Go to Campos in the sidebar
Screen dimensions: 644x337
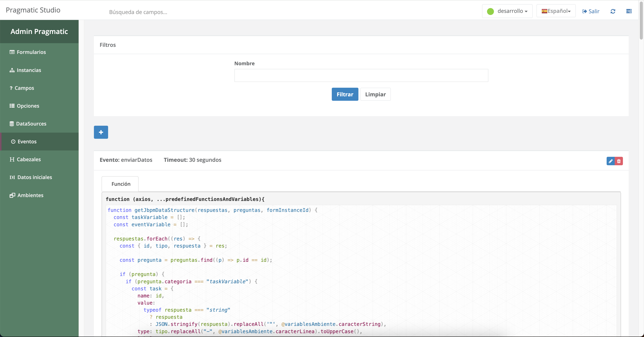click(39, 88)
